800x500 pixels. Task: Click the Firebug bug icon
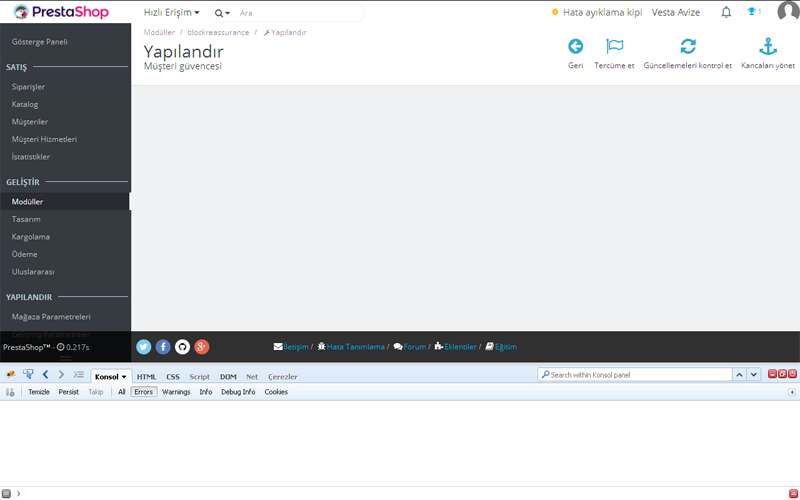click(x=10, y=375)
